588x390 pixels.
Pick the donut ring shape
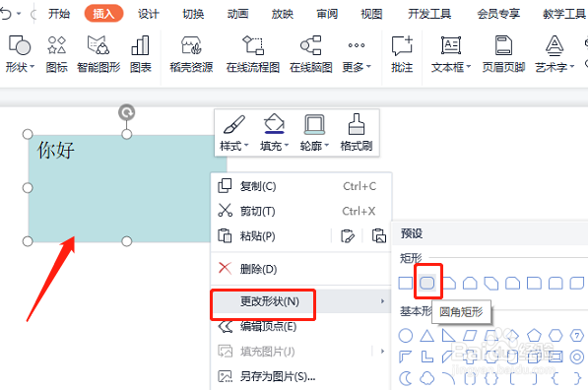pos(577,357)
